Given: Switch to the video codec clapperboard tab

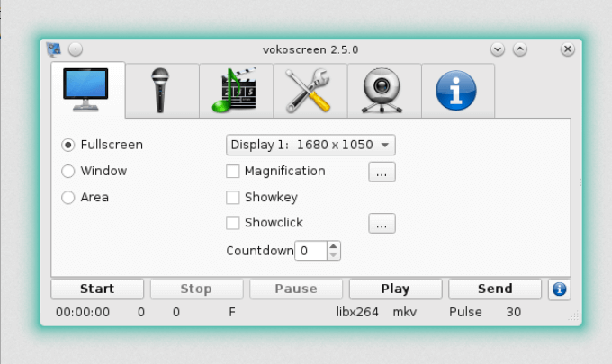Looking at the screenshot, I should coord(236,91).
